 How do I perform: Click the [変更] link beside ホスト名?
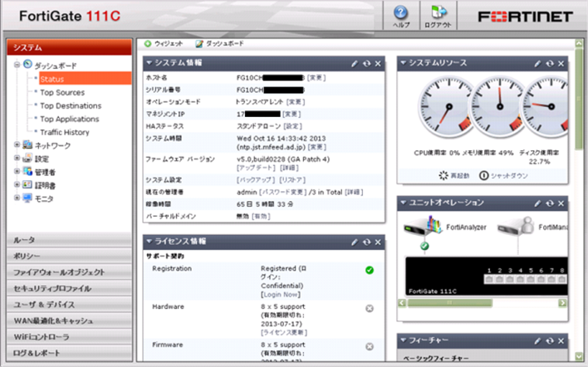tap(316, 77)
